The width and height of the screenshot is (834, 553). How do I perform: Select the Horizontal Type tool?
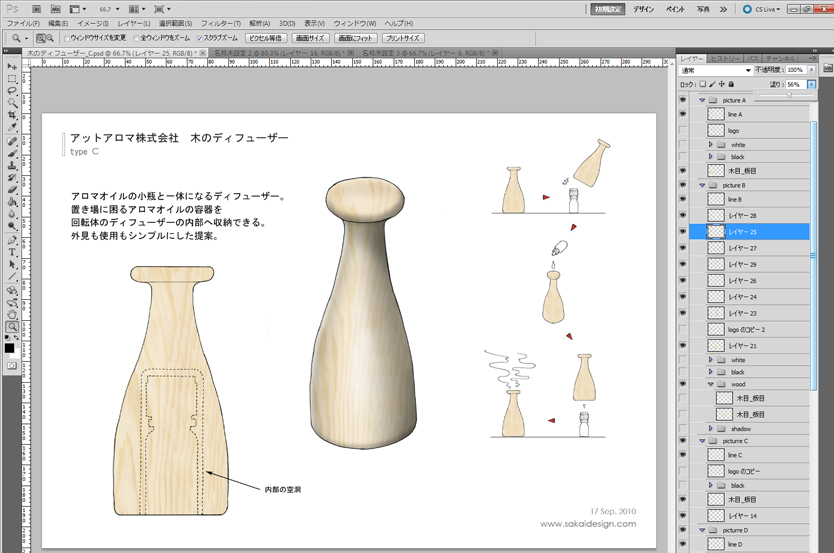(x=11, y=252)
